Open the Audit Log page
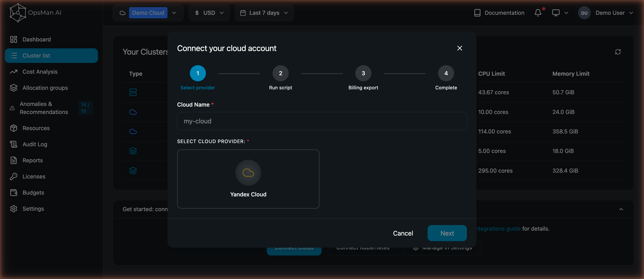This screenshot has height=279, width=644. pyautogui.click(x=51, y=144)
